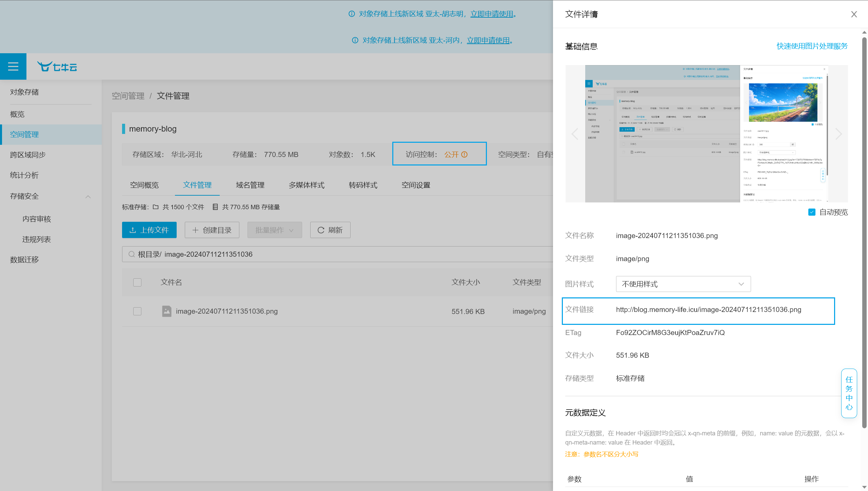Image resolution: width=868 pixels, height=491 pixels.
Task: Click the details panel vertical scrollbar
Action: click(x=864, y=232)
